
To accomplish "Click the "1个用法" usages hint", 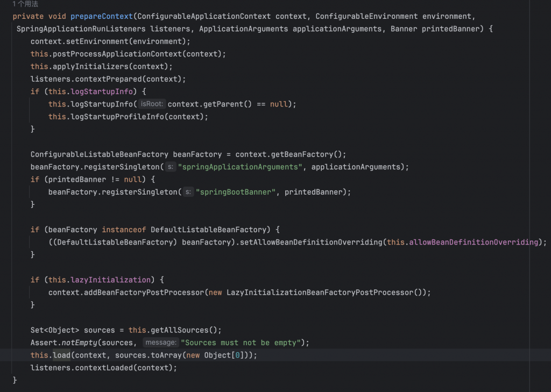I will (25, 4).
